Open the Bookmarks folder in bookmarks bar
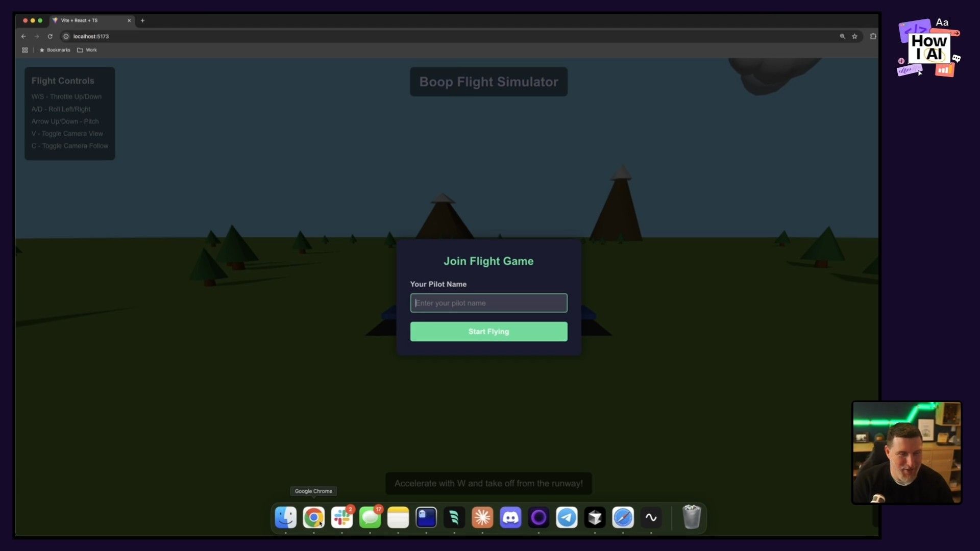 coord(55,50)
